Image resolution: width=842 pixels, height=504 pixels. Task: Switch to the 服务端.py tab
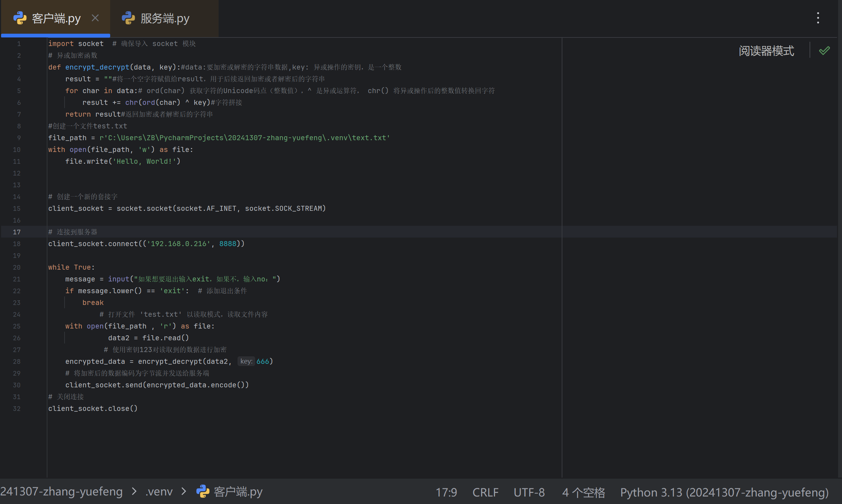[x=164, y=18]
